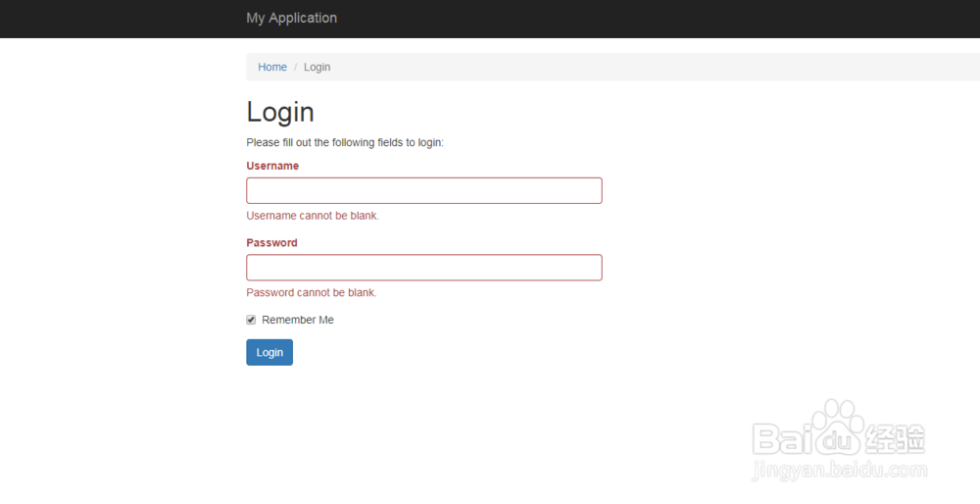Select the Login breadcrumb item
This screenshot has width=980, height=504.
pos(317,67)
